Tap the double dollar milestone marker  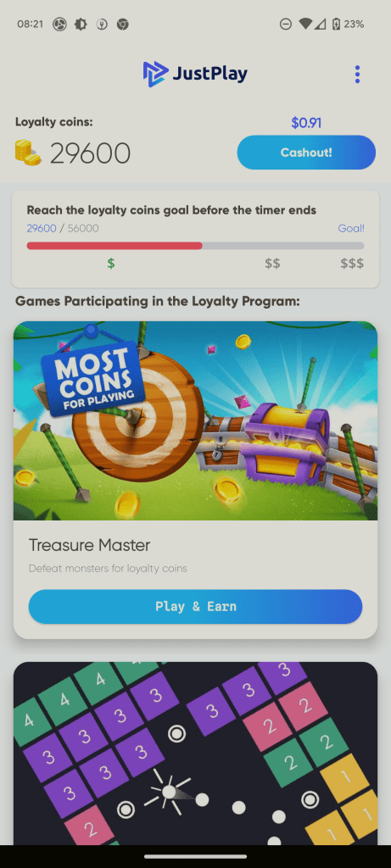(x=272, y=264)
